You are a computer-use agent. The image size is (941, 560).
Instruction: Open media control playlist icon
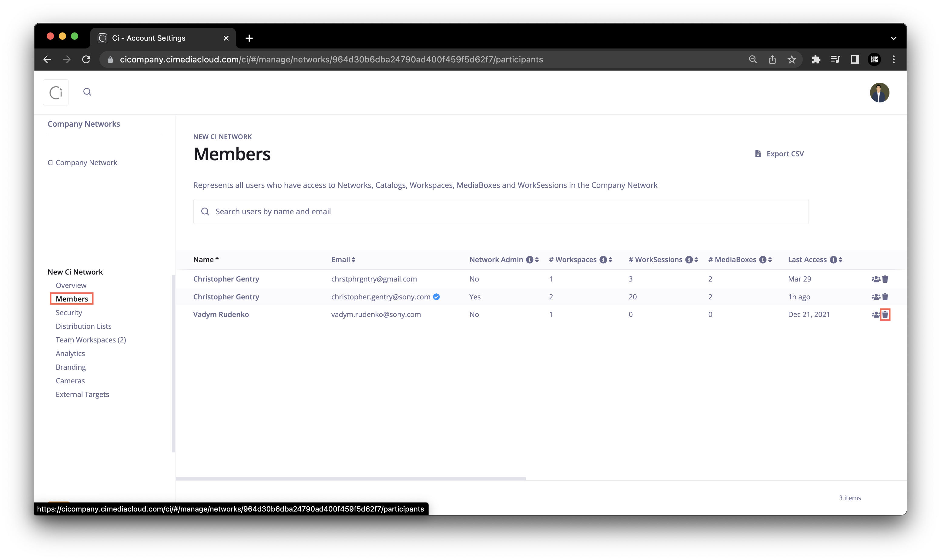pyautogui.click(x=835, y=59)
